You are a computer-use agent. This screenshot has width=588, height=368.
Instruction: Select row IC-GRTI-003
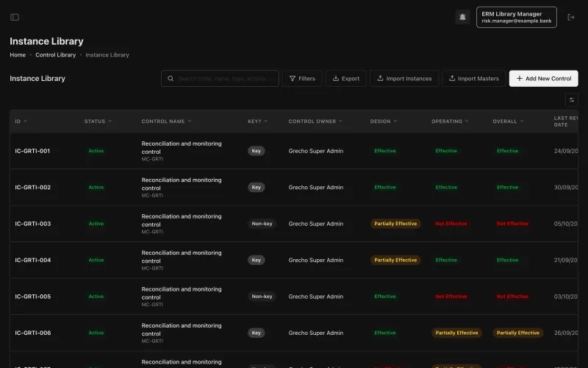tap(293, 224)
